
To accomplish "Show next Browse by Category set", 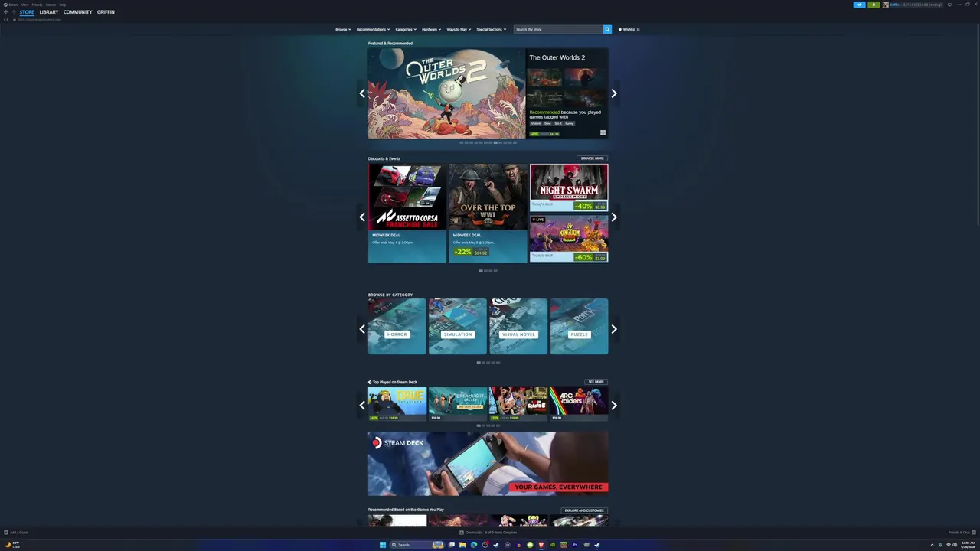I will (x=614, y=329).
